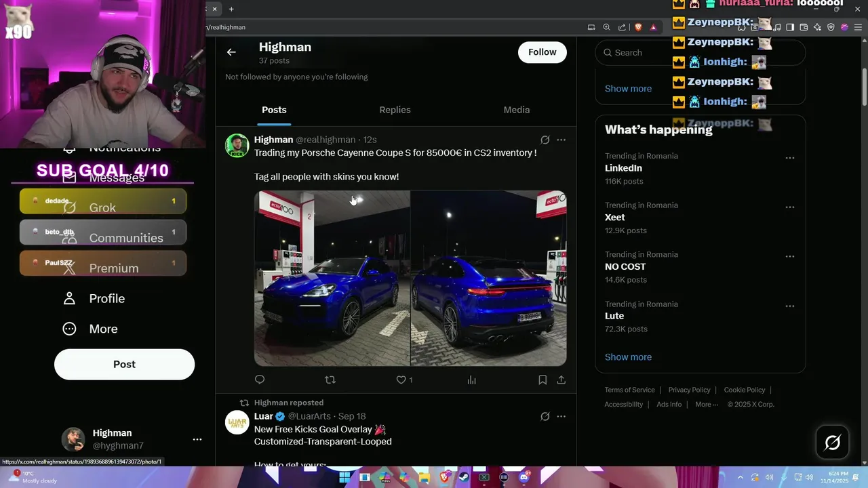Screen dimensions: 868x488
Task: Click the 12s post timestamp
Action: pos(370,140)
